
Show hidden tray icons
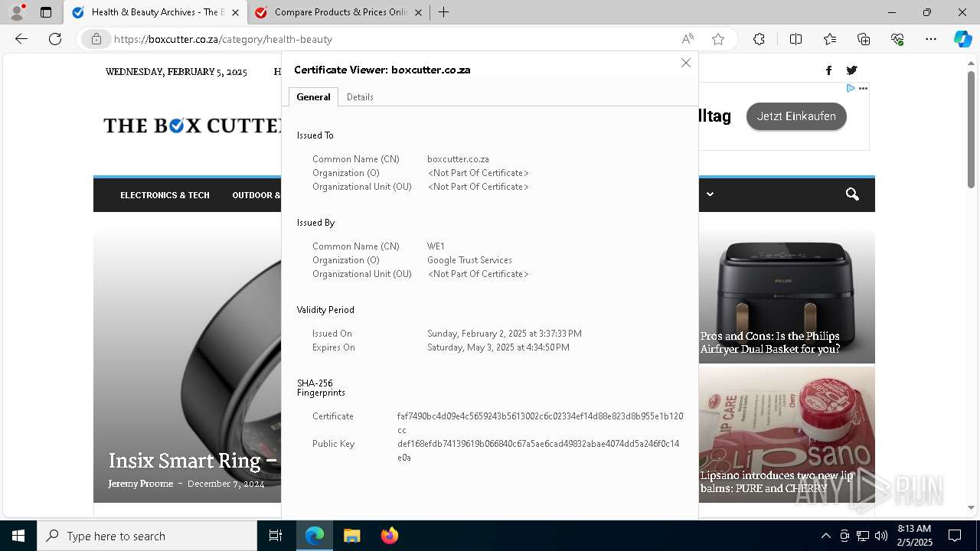coord(825,536)
